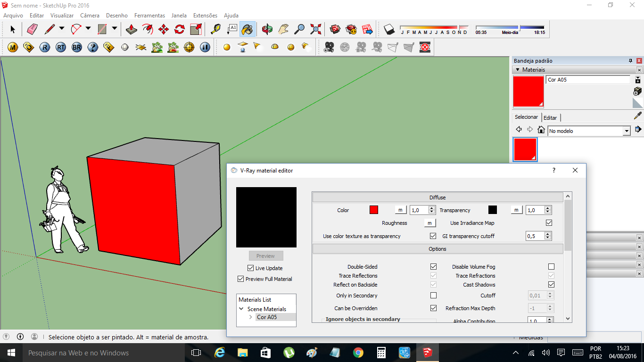Viewport: 644px width, 362px height.
Task: Pick the eyedropper sample paint icon
Action: [637, 115]
